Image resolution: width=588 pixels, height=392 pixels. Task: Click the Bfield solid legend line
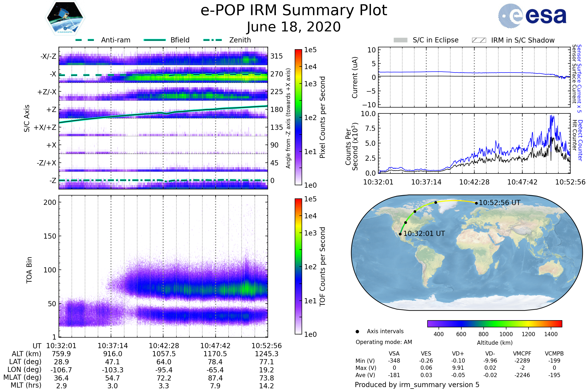[x=155, y=40]
